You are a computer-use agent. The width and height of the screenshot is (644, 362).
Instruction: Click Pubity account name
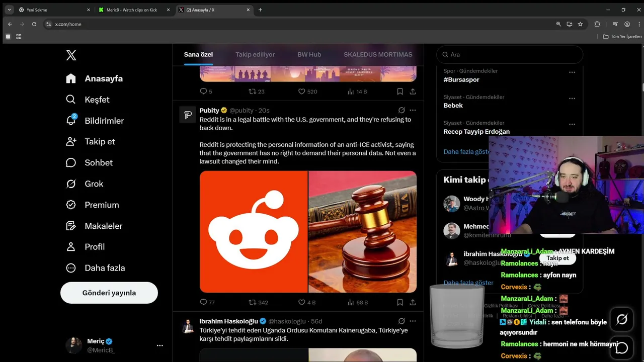pos(209,110)
